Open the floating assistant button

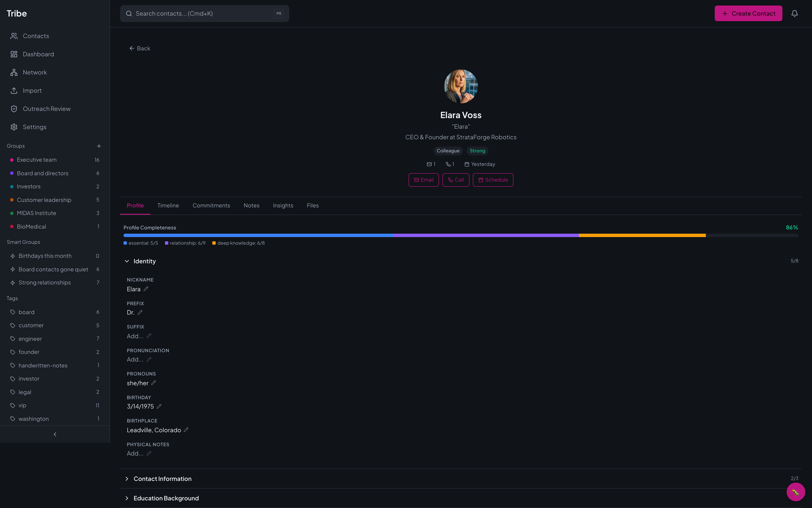796,492
